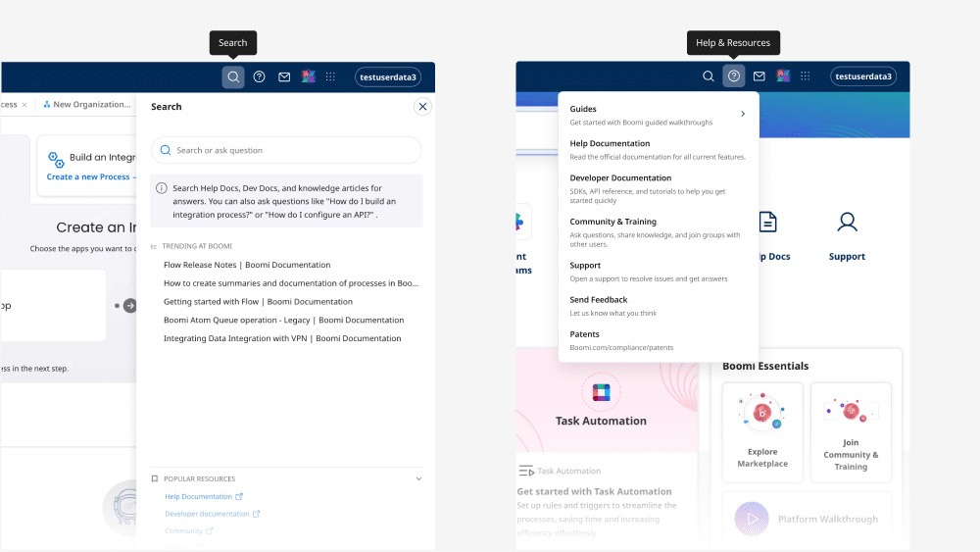This screenshot has width=980, height=552.
Task: Click the Task Automation logo icon
Action: click(x=601, y=393)
